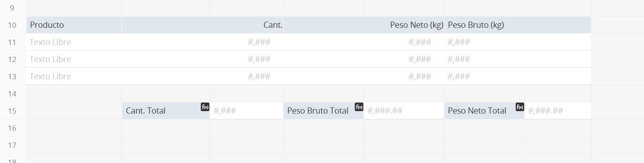The width and height of the screenshot is (644, 163).
Task: Click the Peso Bruto number field in row 13
Action: [x=517, y=76]
